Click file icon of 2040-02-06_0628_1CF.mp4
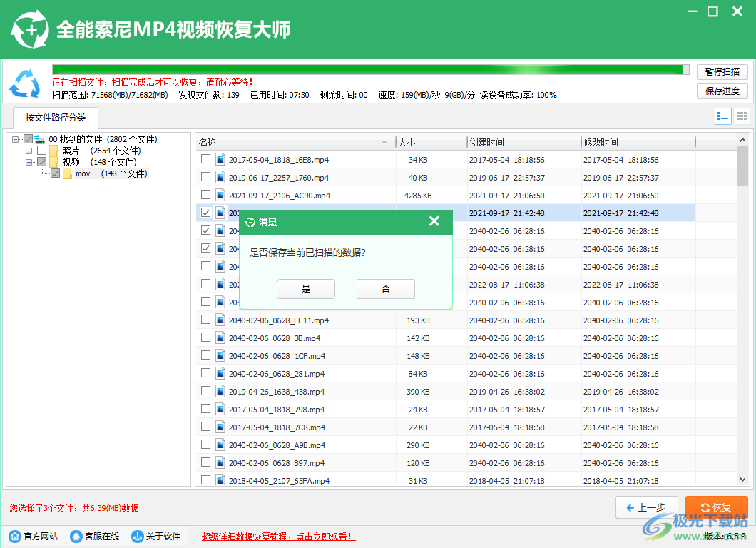 220,355
